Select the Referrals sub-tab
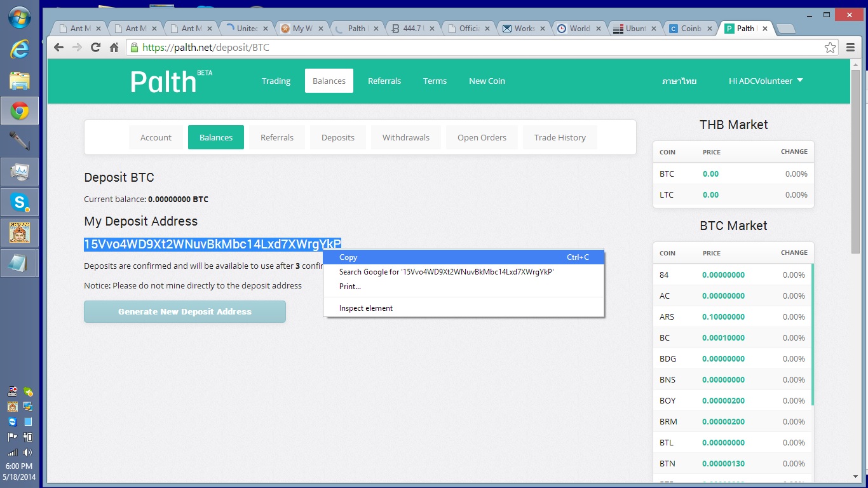Screen dimensions: 868x488 [x=277, y=137]
